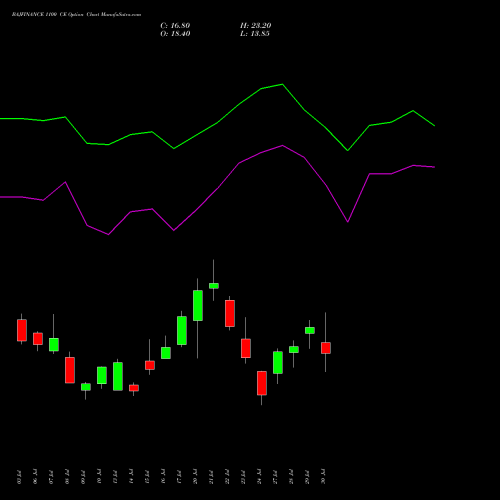Click the 14 Jul date label
Image resolution: width=500 pixels, height=500 pixels.
131,477
